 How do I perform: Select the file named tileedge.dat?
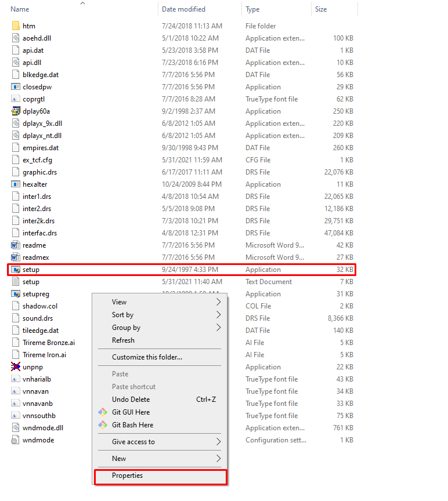(41, 331)
